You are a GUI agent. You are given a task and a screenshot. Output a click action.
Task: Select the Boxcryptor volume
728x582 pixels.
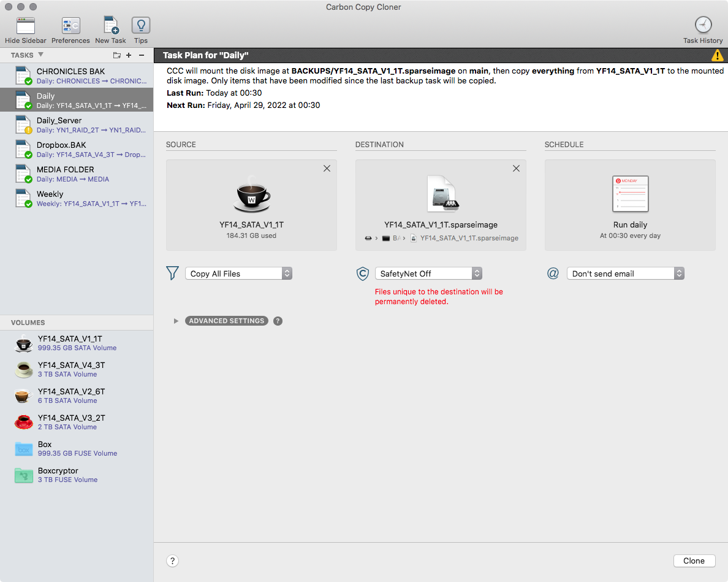[77, 475]
